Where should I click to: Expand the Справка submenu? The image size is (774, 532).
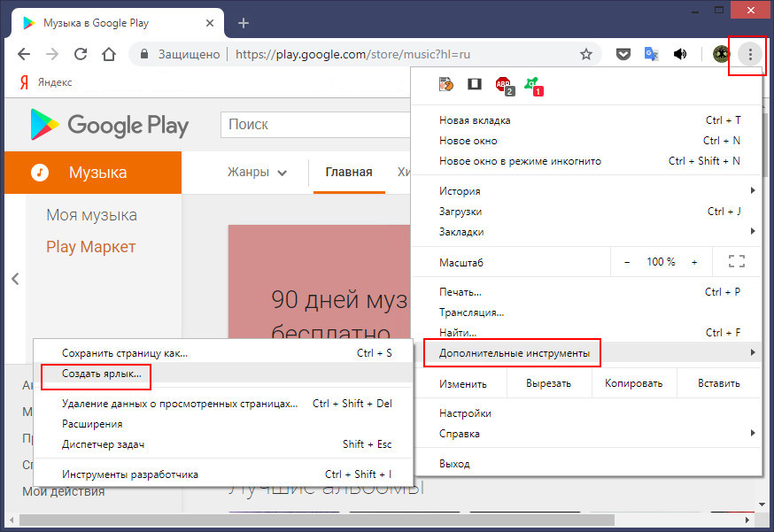[586, 434]
